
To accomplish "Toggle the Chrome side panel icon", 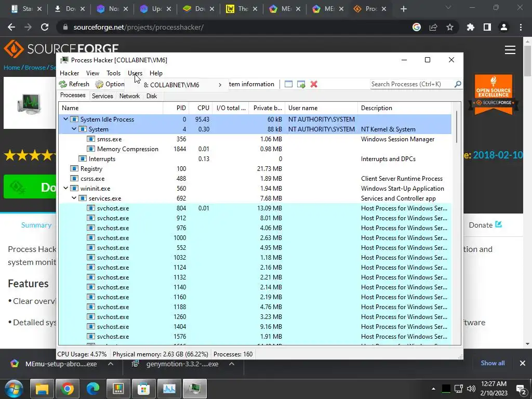I will (x=487, y=27).
